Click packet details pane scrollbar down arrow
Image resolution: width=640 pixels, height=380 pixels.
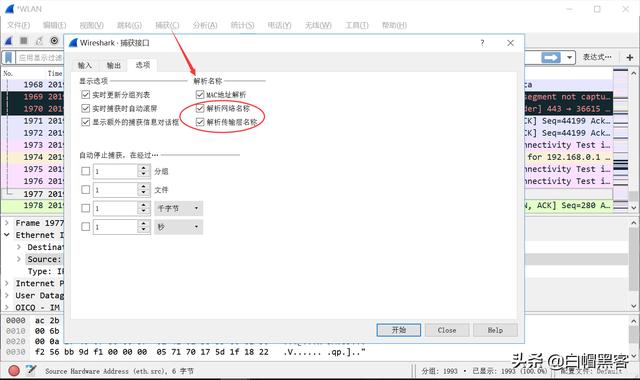click(633, 306)
